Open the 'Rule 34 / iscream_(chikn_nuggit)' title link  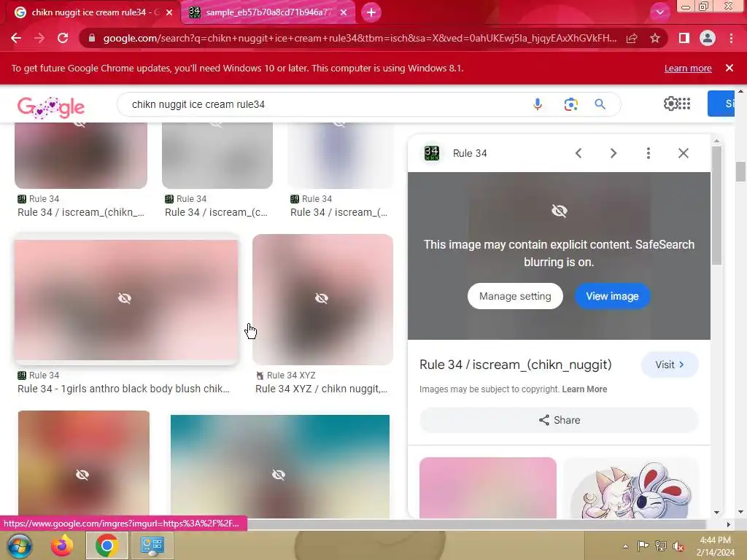(x=515, y=365)
